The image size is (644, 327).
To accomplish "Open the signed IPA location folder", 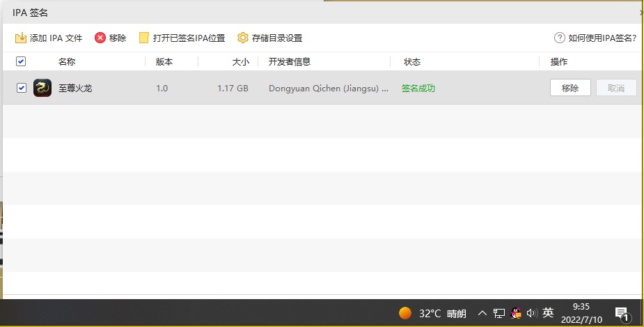I will 182,38.
